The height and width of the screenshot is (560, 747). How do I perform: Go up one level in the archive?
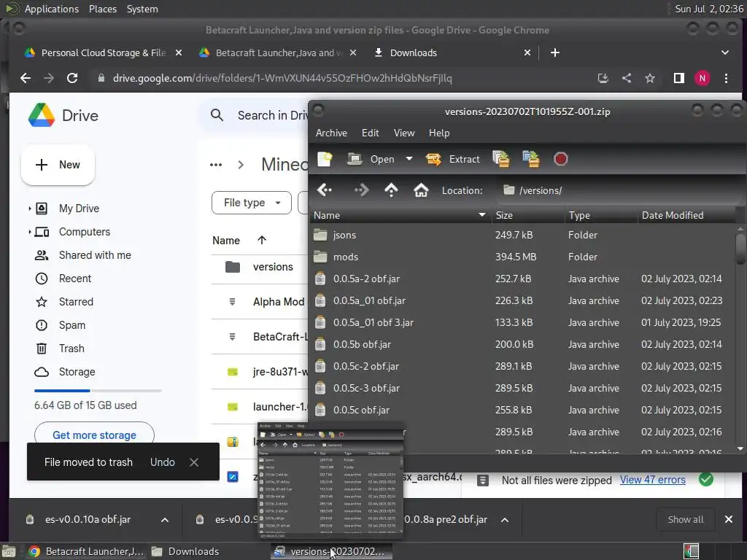[391, 190]
